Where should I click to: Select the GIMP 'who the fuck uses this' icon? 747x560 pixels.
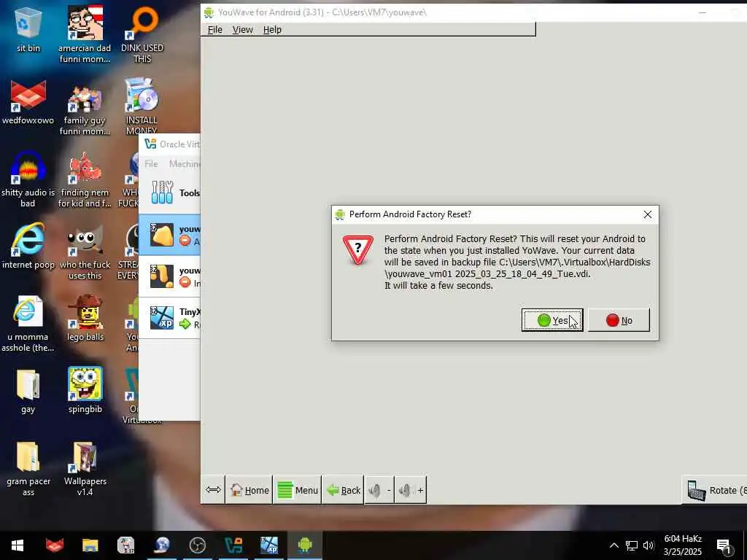[85, 252]
